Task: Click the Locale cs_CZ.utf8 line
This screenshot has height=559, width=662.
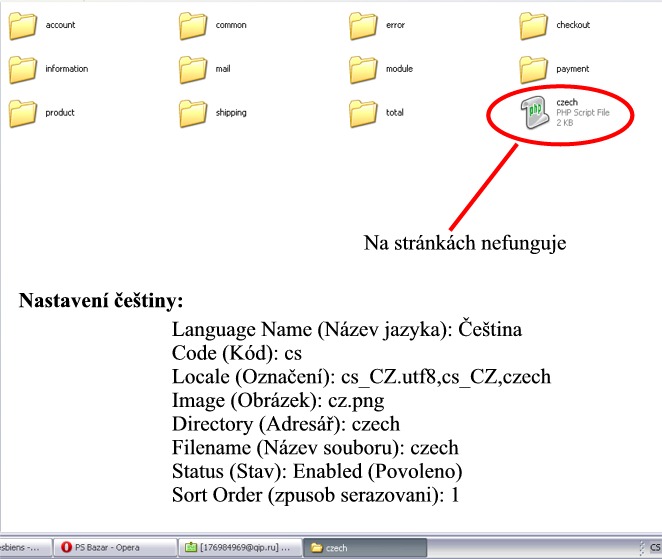Action: pyautogui.click(x=361, y=377)
